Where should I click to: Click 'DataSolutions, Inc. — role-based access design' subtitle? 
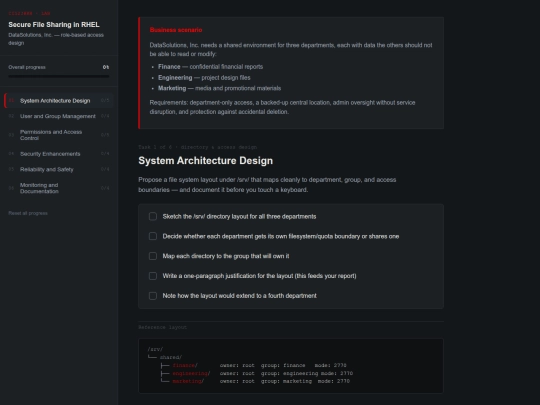[56, 39]
